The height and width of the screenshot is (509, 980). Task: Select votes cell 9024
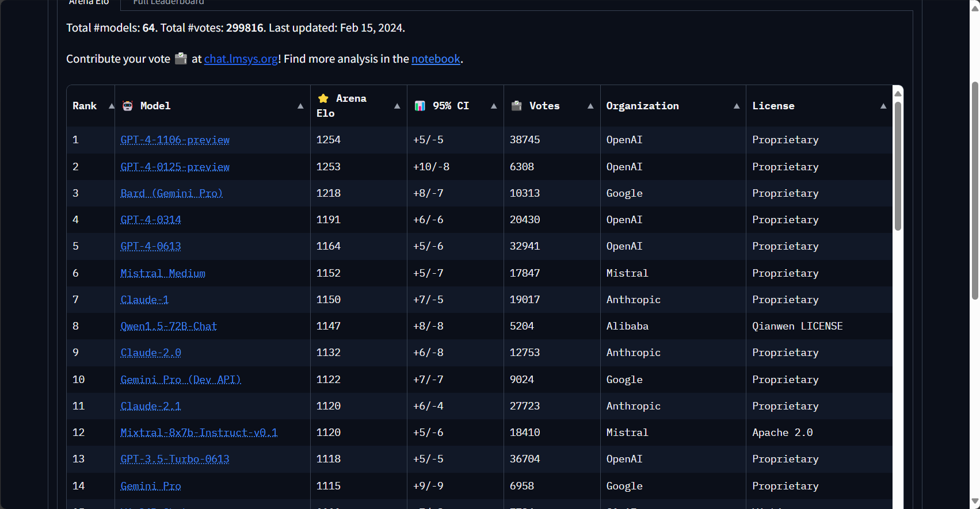pos(522,380)
